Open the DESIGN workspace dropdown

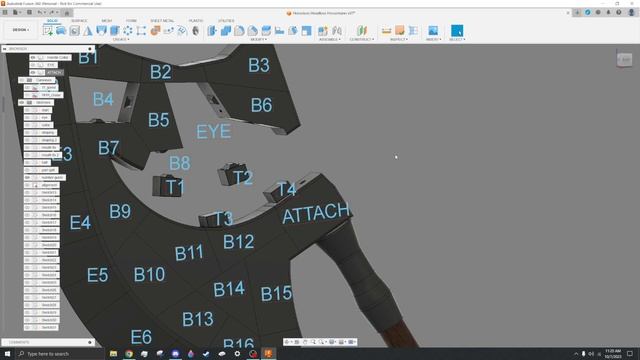click(x=20, y=30)
